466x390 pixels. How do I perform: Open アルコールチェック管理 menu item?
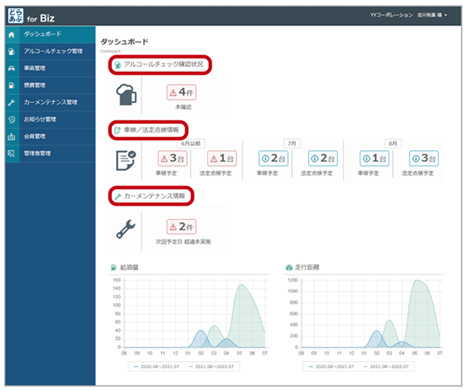pos(53,51)
